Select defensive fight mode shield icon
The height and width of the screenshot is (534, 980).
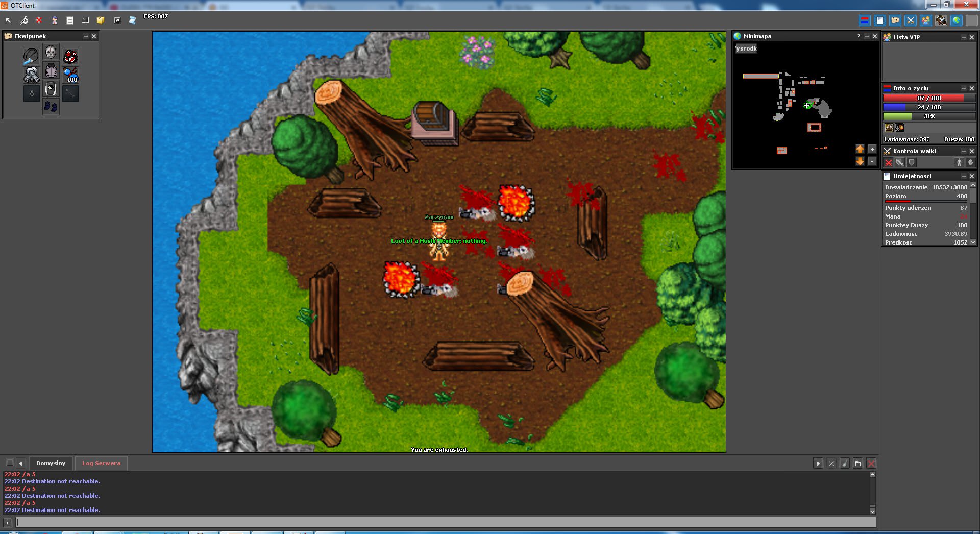(x=912, y=162)
